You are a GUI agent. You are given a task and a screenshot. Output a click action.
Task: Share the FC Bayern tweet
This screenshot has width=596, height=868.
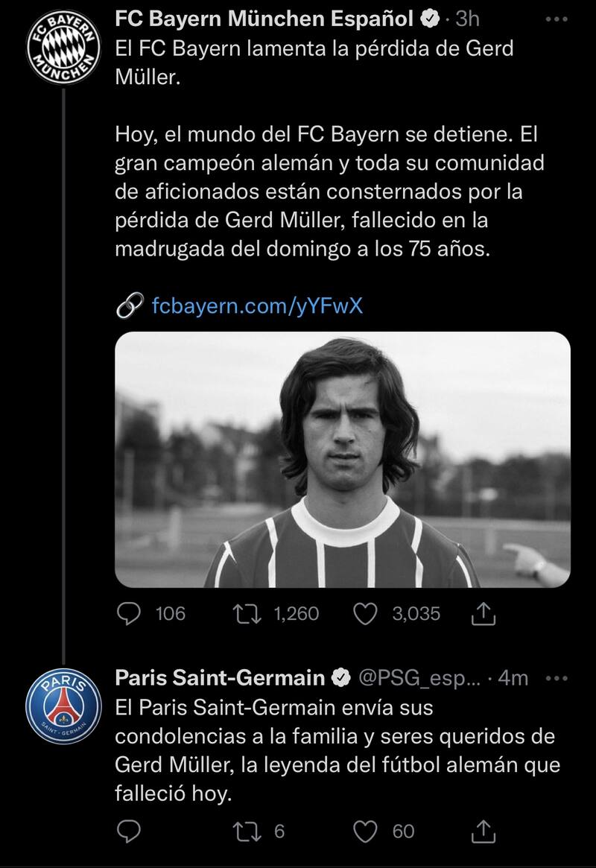point(484,613)
